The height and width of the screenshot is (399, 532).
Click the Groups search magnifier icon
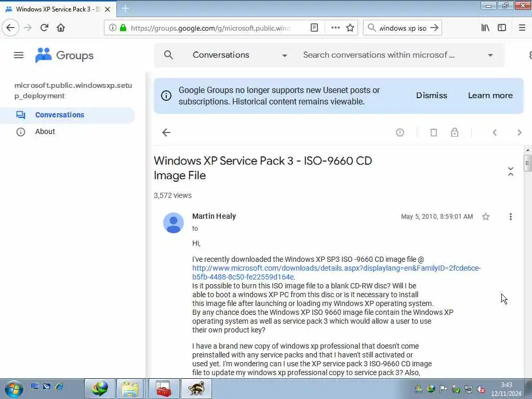click(169, 55)
